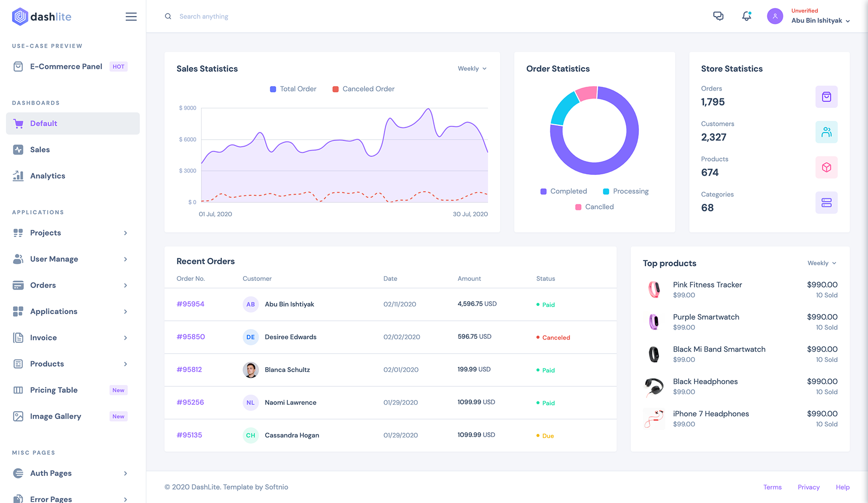Screen dimensions: 868x503
Task: Click the Orders shopping bag icon
Action: (826, 97)
